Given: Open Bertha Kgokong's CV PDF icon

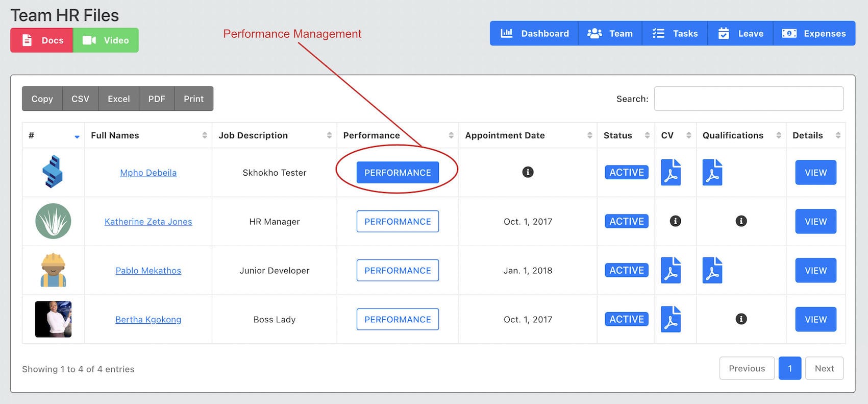Looking at the screenshot, I should point(671,319).
